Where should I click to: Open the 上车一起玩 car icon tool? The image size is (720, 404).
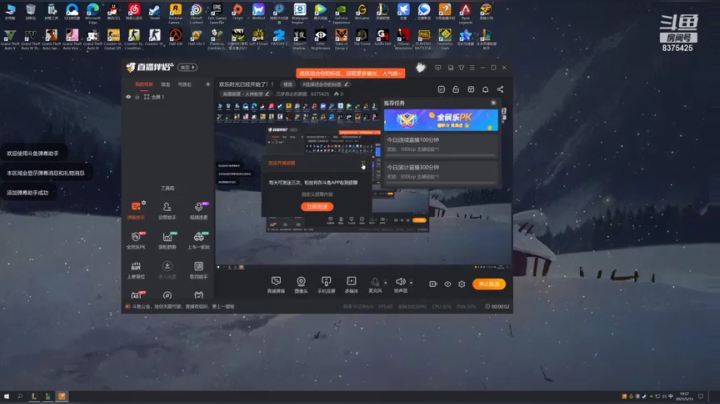coord(198,240)
